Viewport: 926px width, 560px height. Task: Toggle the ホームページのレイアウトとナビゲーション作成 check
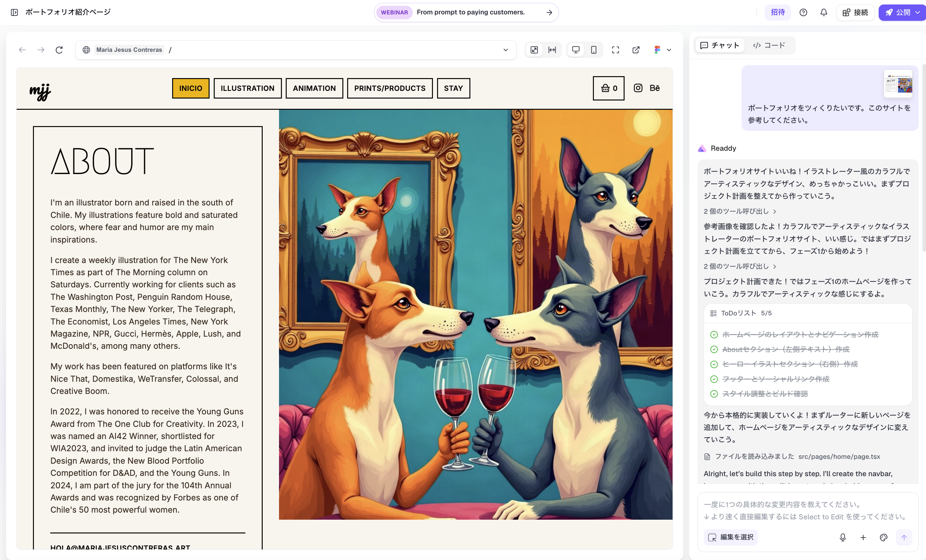(714, 334)
